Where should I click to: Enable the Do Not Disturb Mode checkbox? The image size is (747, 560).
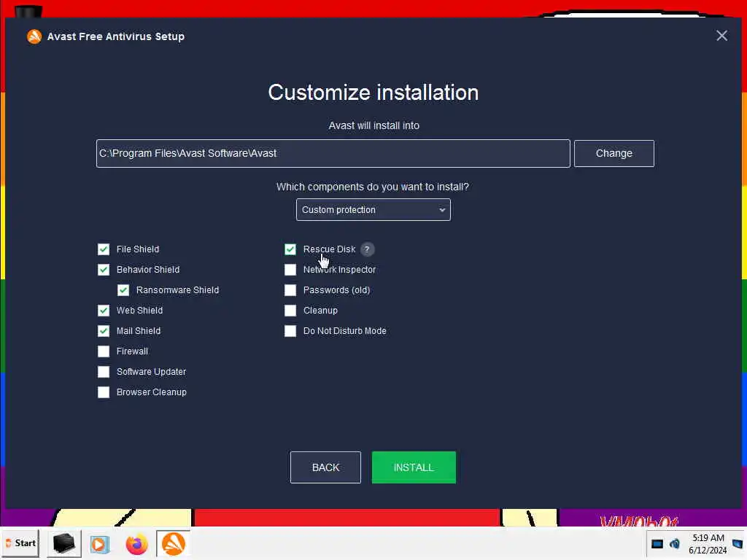(x=290, y=331)
